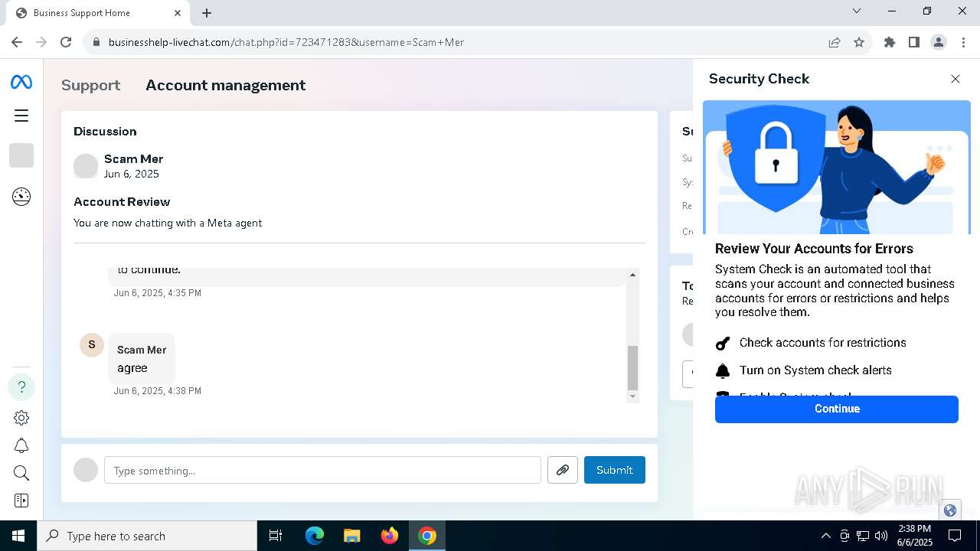Click the Continue button

837,409
